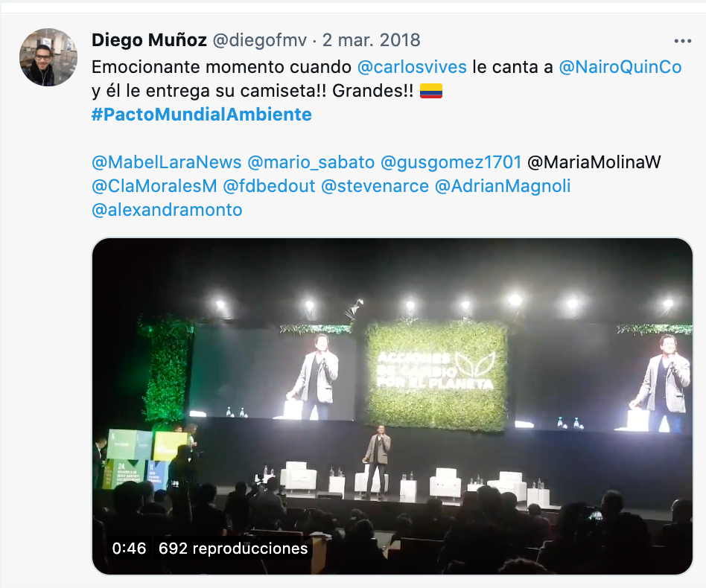
Task: Open the @carlosvives mention
Action: point(412,67)
